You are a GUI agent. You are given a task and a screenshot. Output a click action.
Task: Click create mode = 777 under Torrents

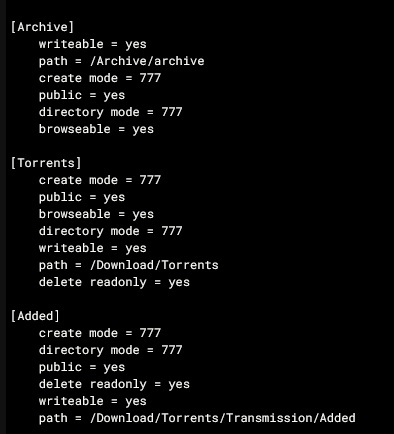tap(100, 180)
